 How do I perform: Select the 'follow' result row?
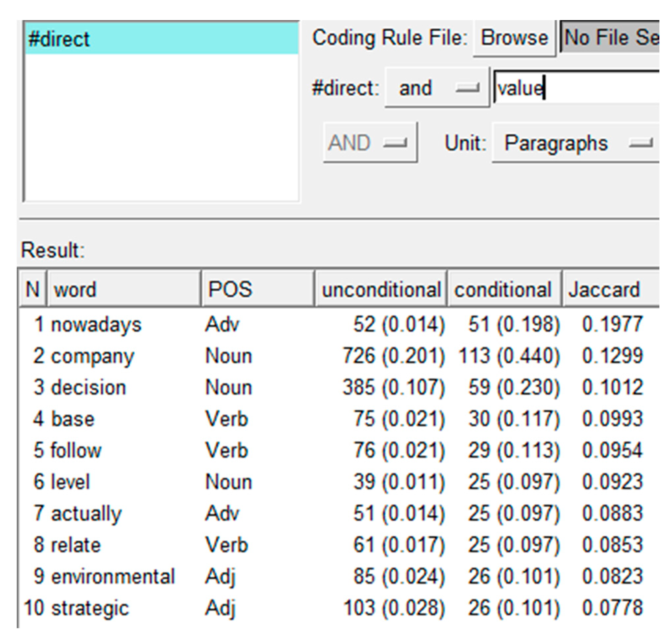point(76,450)
